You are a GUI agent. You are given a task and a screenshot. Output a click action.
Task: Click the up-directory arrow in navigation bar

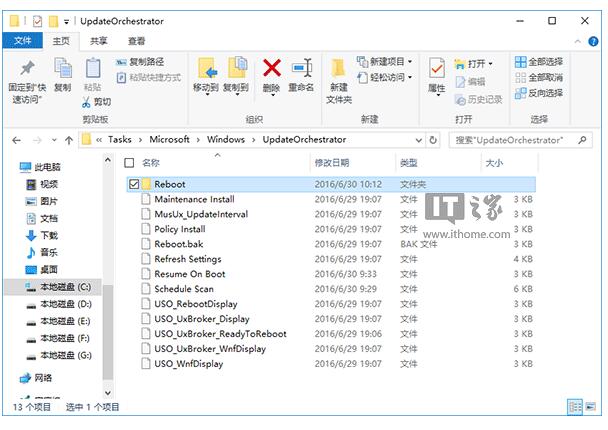pyautogui.click(x=69, y=139)
